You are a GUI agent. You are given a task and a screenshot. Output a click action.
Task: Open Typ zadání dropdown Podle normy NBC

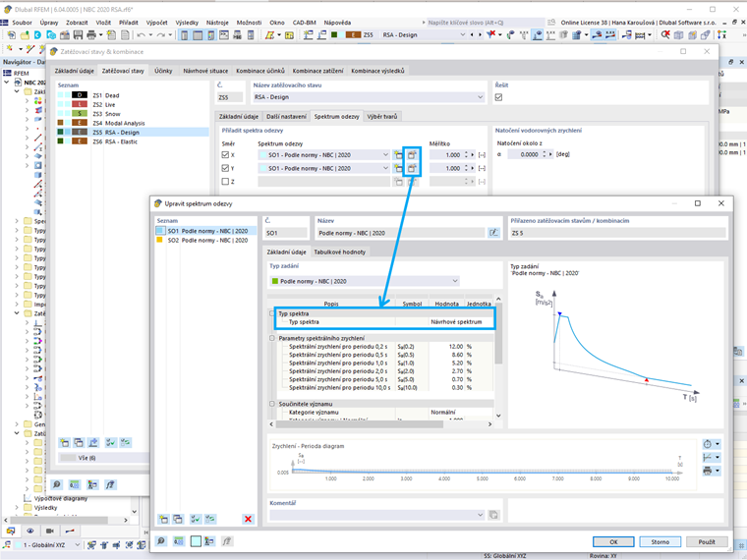tap(455, 281)
